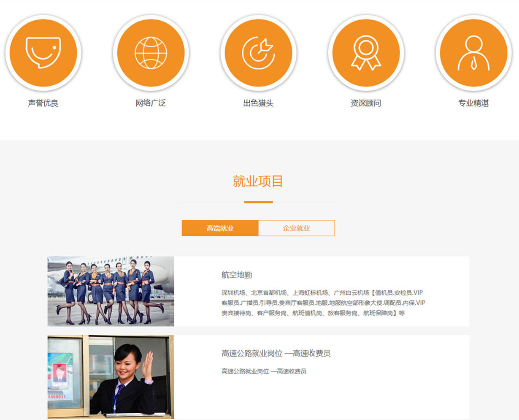Switch to the 企业就业 tab
This screenshot has height=420, width=519.
tap(296, 228)
